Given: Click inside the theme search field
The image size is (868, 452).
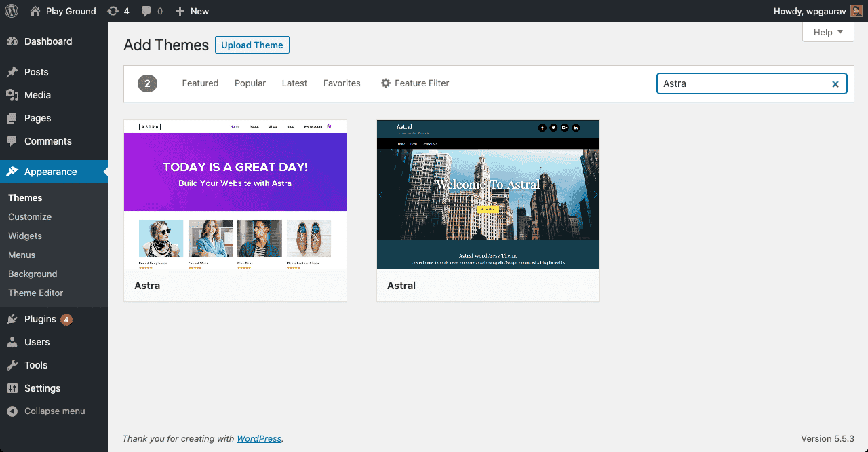Looking at the screenshot, I should (x=739, y=83).
